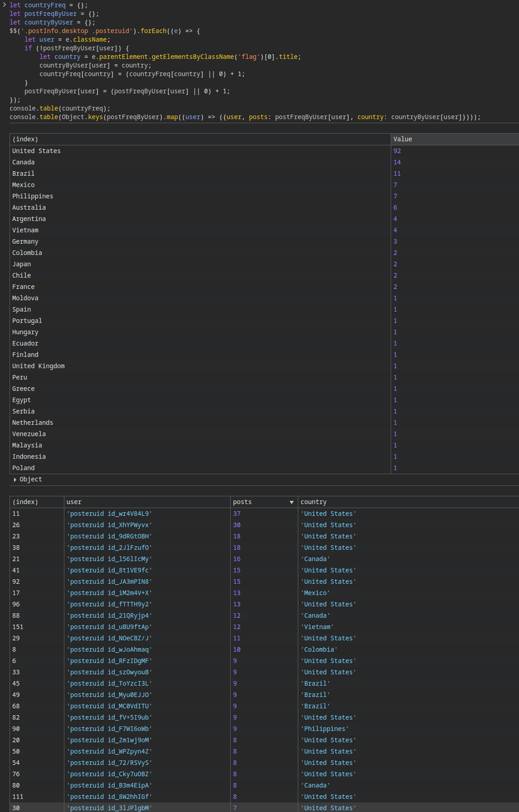Click the console.table(countryFreq) code line
The width and height of the screenshot is (519, 812).
click(x=60, y=108)
